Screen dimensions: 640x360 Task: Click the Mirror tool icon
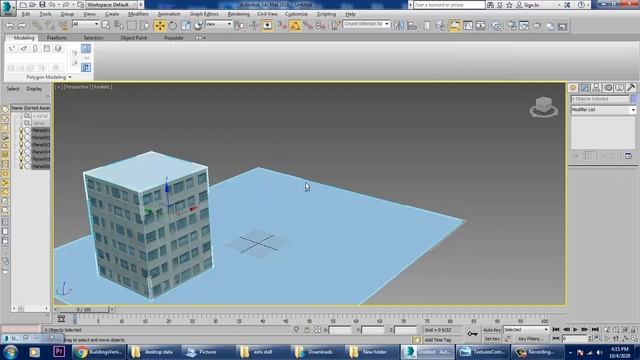(x=399, y=26)
